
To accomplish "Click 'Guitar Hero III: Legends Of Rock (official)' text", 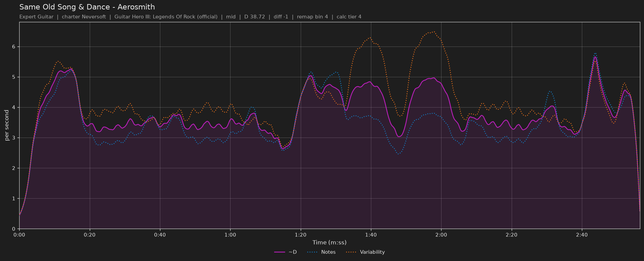I will [x=166, y=17].
